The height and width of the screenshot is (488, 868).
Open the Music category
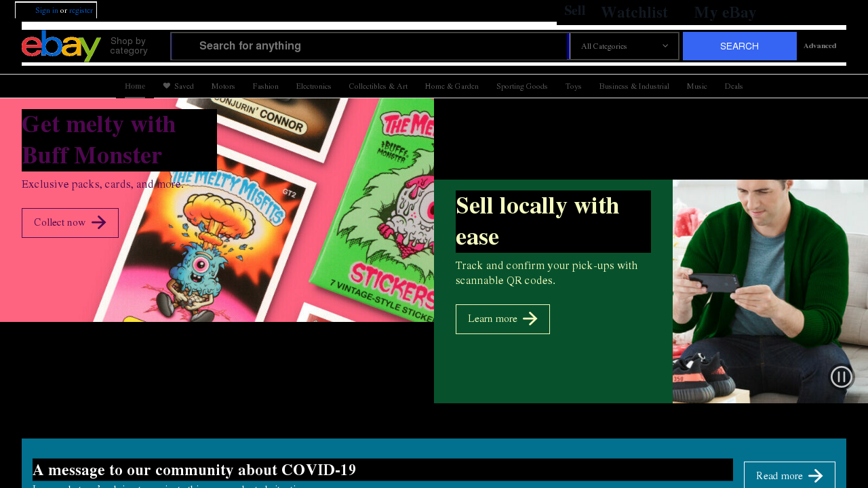point(696,86)
